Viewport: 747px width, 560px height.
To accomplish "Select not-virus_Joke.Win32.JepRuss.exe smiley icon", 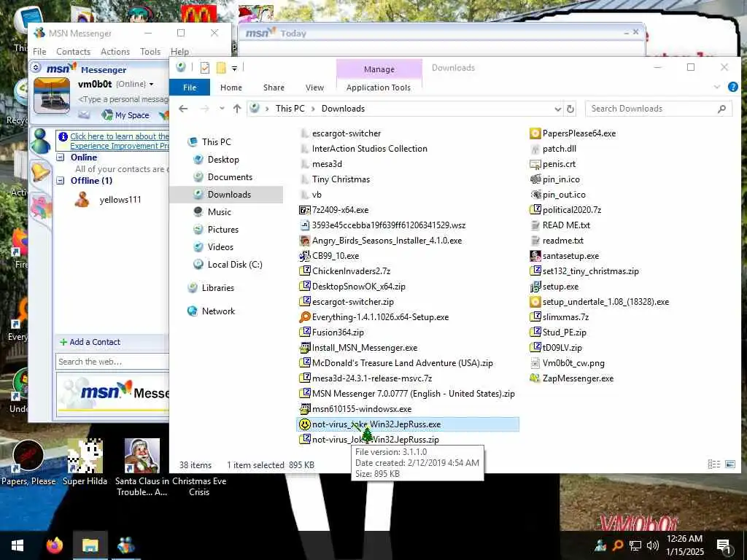I will coord(304,424).
